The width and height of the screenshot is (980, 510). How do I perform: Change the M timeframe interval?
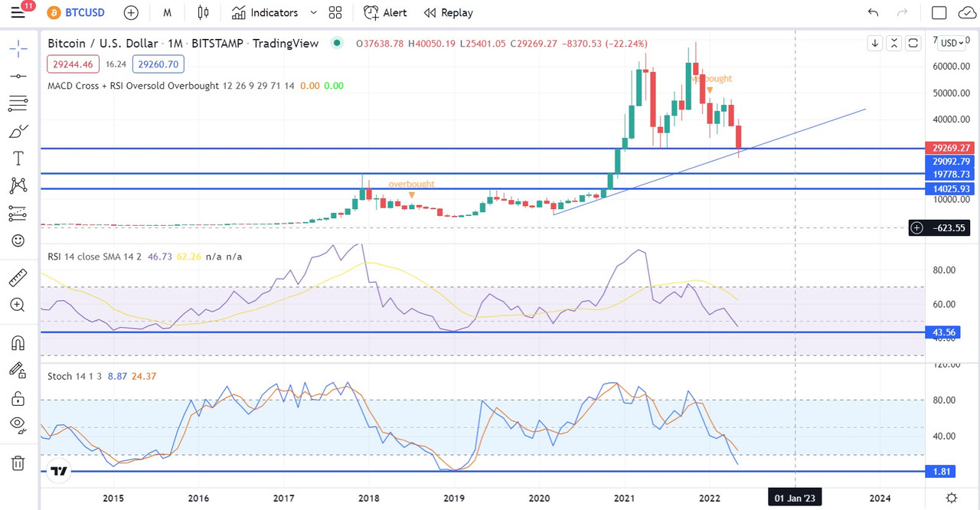(x=167, y=12)
